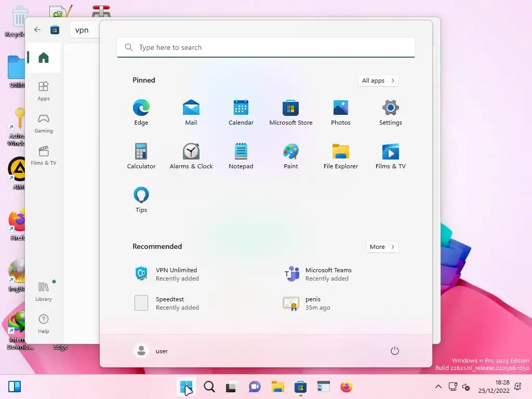Image resolution: width=532 pixels, height=399 pixels.
Task: Open the notification center icon
Action: point(518,387)
